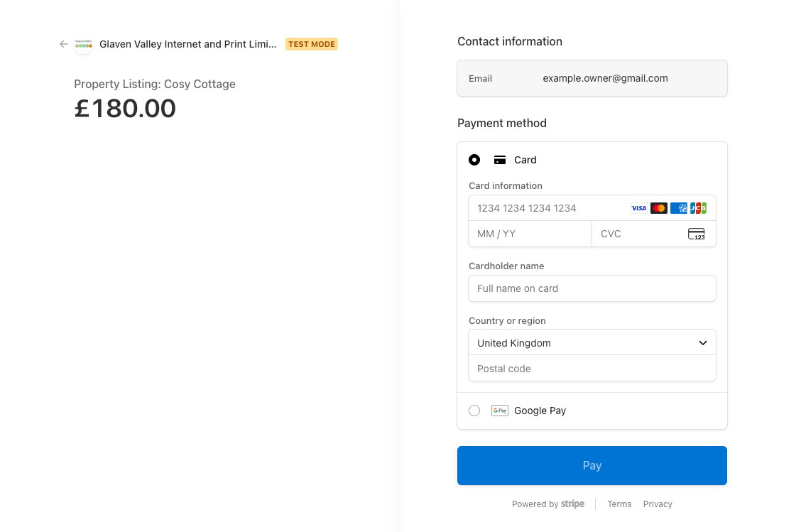801x532 pixels.
Task: Click the Full name on card field
Action: click(592, 288)
